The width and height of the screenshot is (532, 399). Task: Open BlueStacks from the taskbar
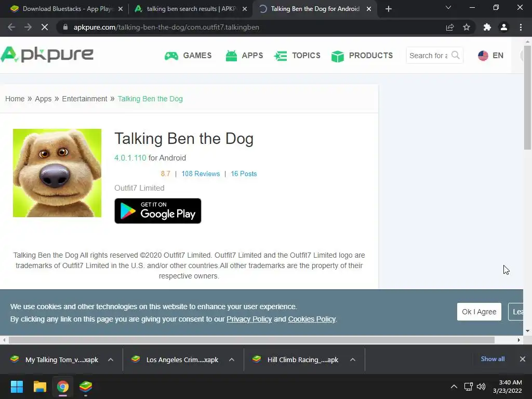tap(86, 387)
